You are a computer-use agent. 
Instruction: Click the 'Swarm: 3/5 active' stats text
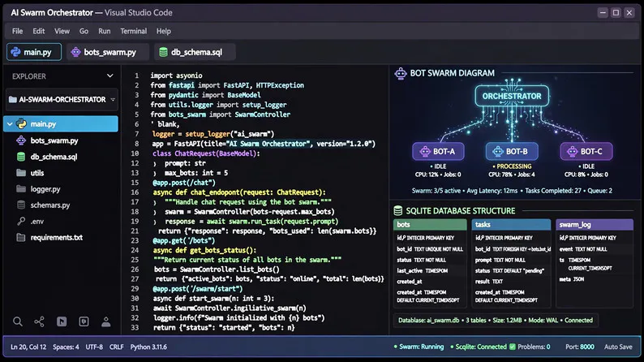pos(436,191)
